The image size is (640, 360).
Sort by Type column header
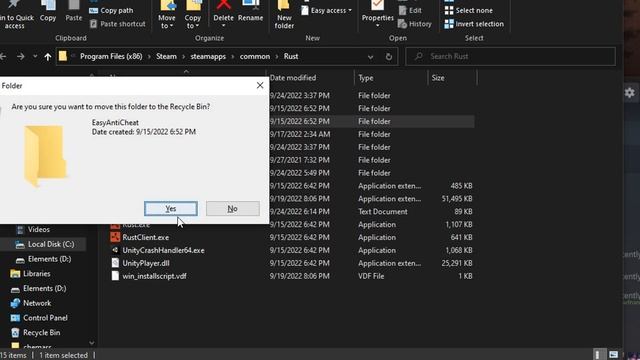(x=366, y=78)
